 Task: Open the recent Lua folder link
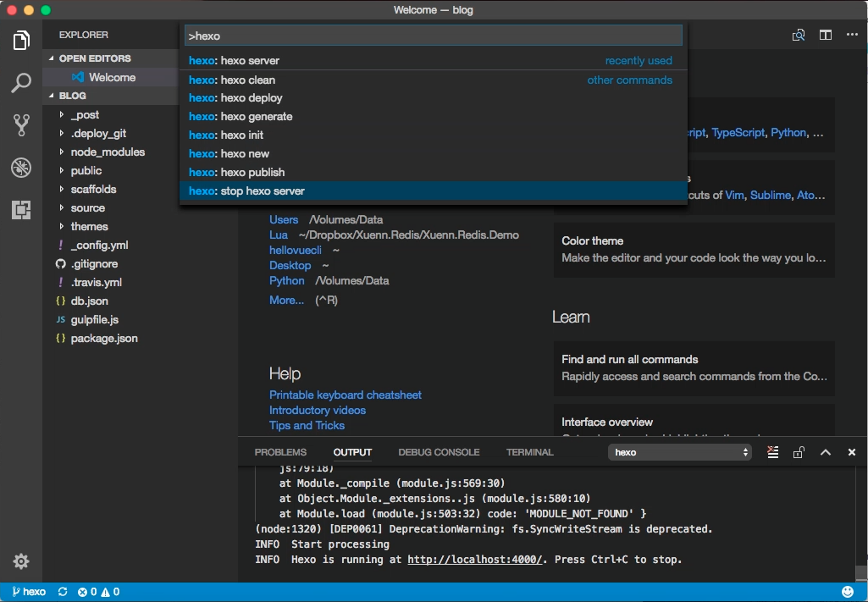point(279,235)
